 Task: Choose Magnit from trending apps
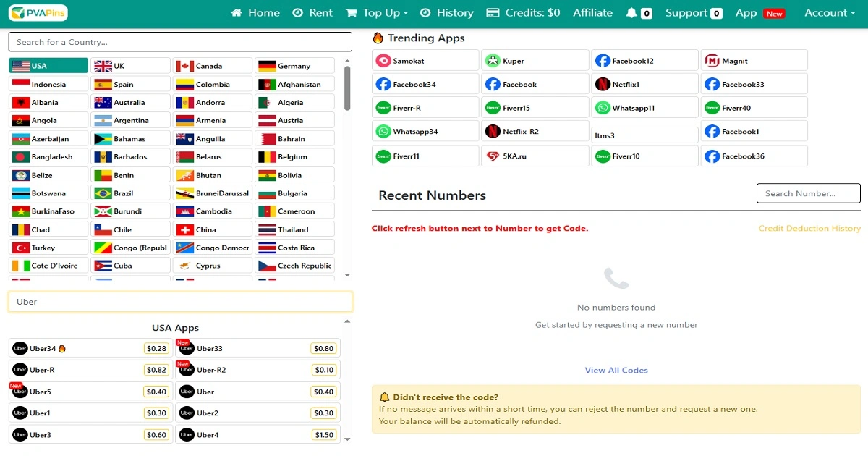[x=754, y=61]
